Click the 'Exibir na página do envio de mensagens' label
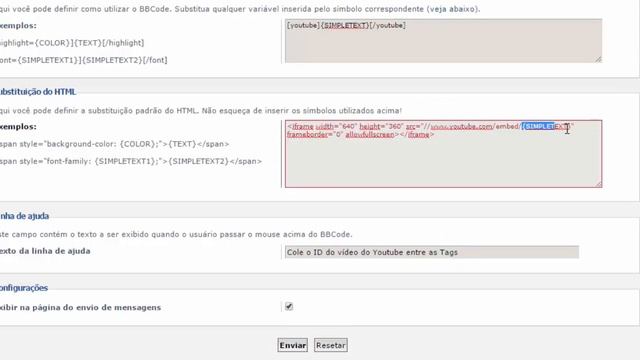This screenshot has height=360, width=640. 80,307
